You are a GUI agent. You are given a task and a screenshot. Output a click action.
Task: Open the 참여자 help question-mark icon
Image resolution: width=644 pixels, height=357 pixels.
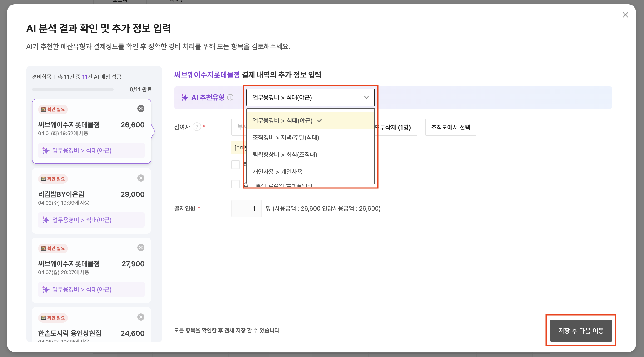tap(197, 127)
